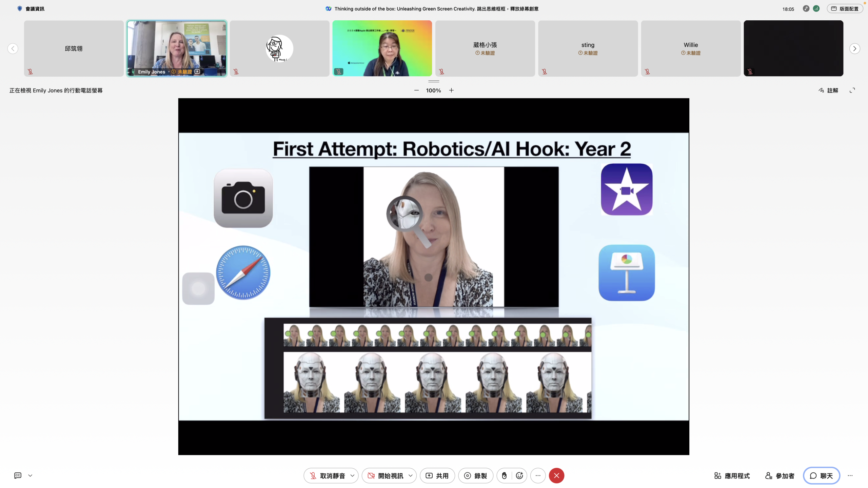Expand the audio options dropdown arrow
Image resolution: width=868 pixels, height=488 pixels.
(352, 475)
